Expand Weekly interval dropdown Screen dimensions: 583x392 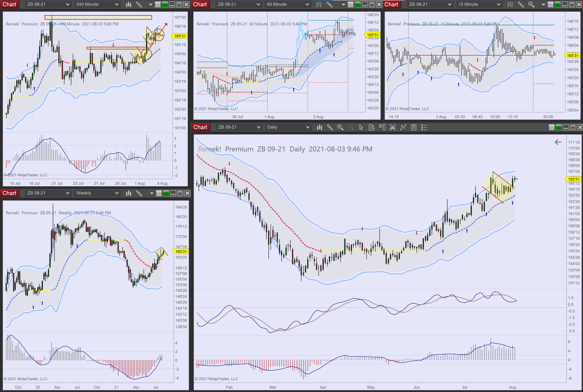click(117, 193)
